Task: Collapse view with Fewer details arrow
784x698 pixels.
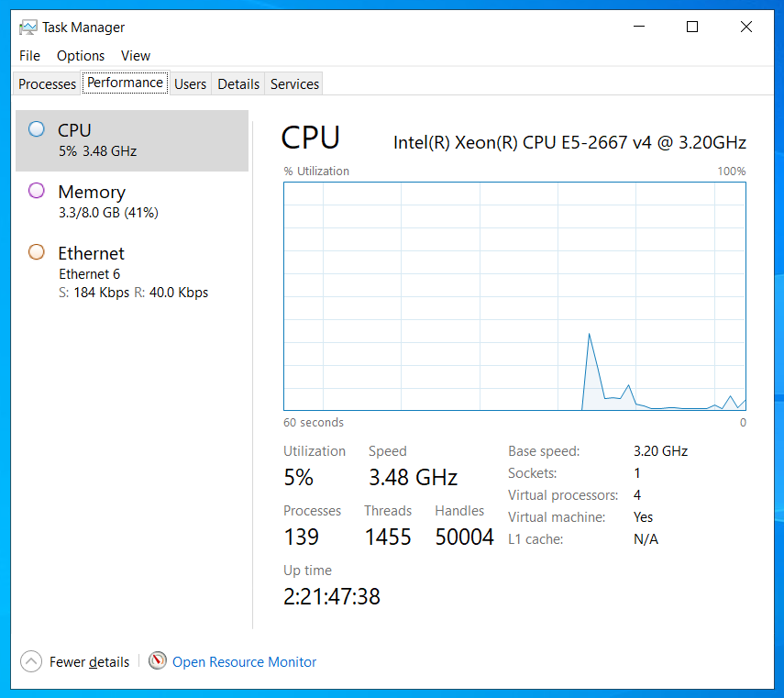Action: (31, 661)
